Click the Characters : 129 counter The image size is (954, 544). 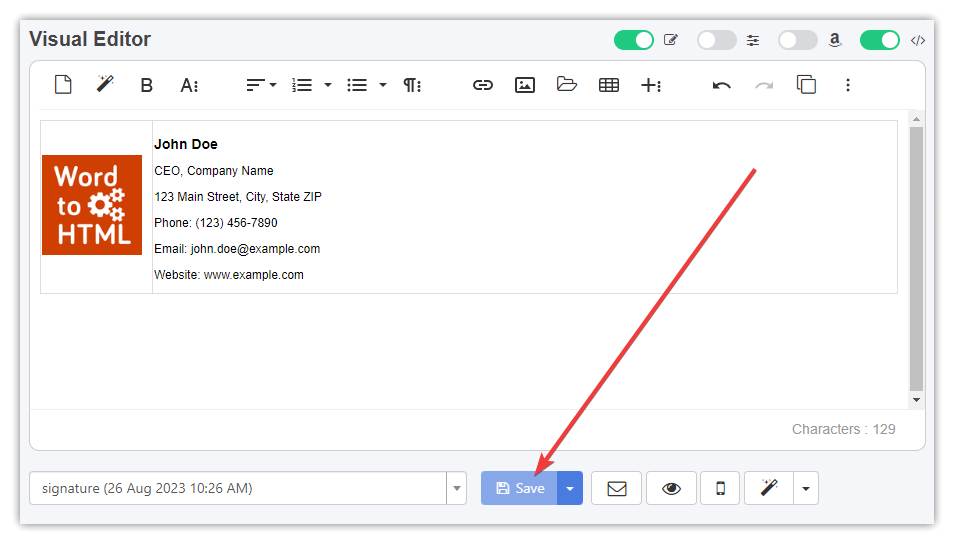843,429
